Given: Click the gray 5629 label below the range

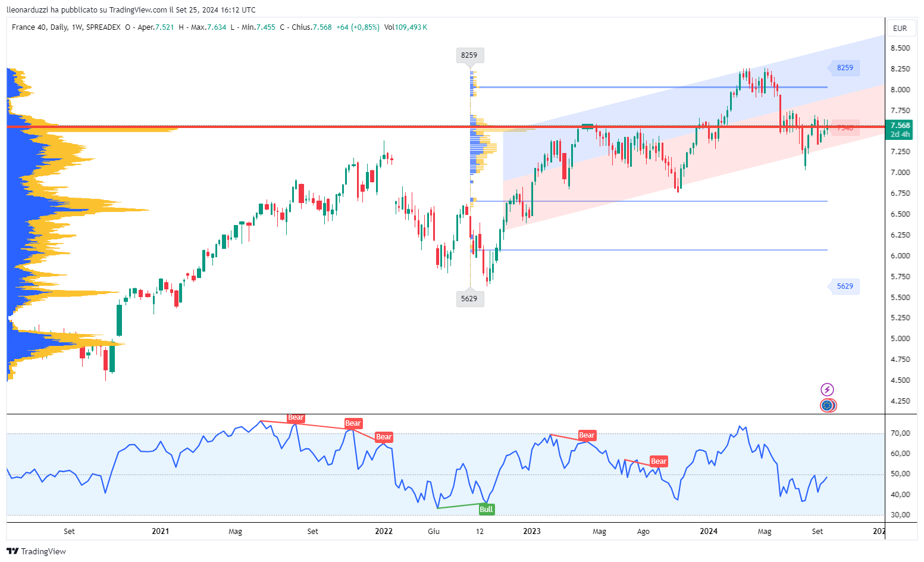Looking at the screenshot, I should (x=469, y=299).
